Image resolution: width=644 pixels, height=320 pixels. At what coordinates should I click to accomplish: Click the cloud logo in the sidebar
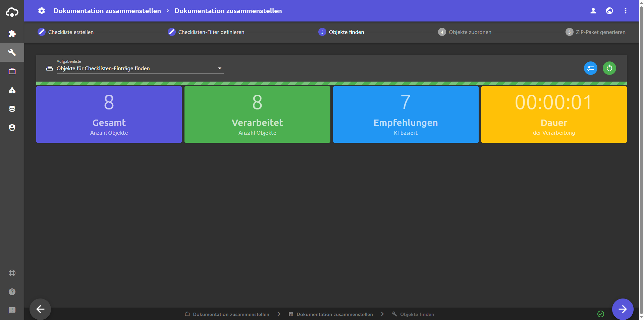pos(12,12)
